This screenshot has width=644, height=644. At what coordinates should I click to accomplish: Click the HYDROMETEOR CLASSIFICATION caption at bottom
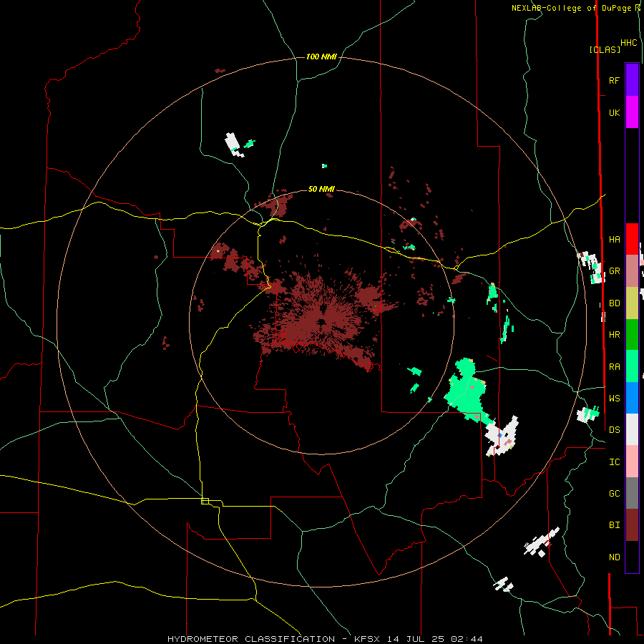click(x=251, y=639)
